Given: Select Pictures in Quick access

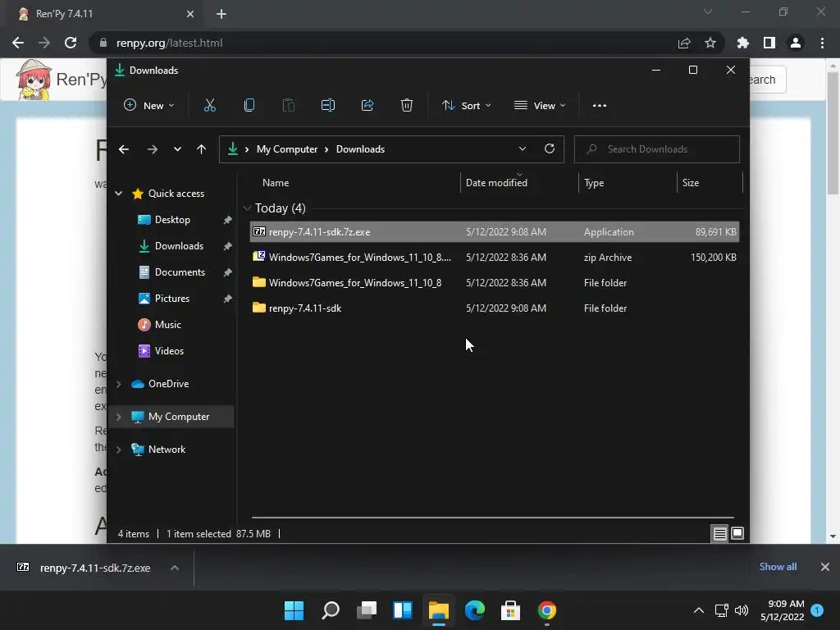Looking at the screenshot, I should [x=172, y=299].
